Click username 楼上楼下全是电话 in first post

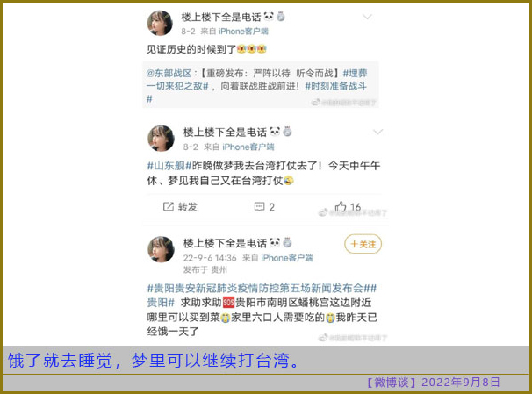tap(221, 17)
